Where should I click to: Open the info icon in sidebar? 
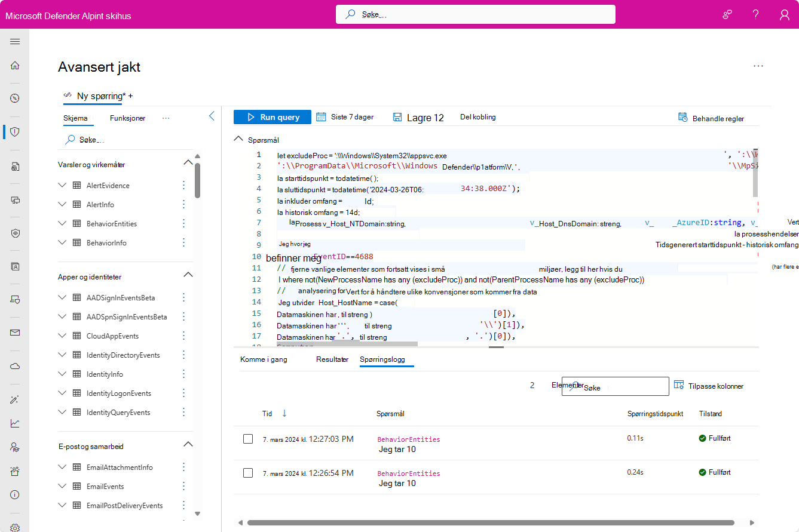coord(15,495)
